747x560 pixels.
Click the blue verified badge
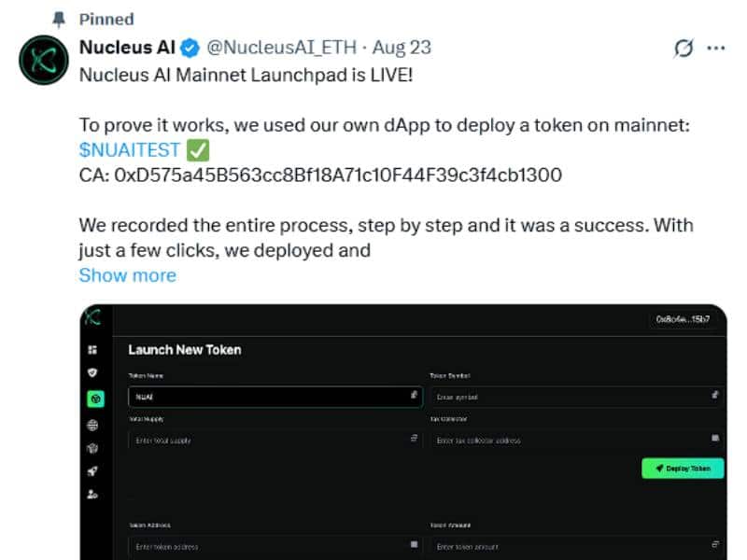pyautogui.click(x=190, y=47)
